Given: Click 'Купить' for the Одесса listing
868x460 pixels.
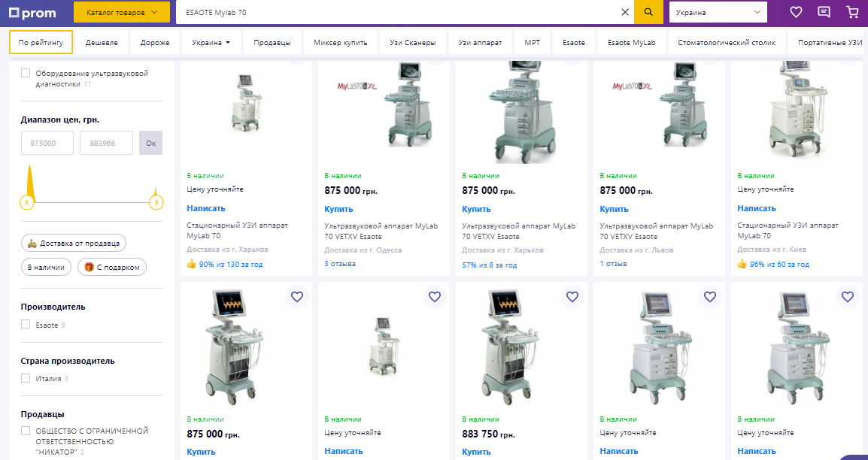Looking at the screenshot, I should point(338,209).
